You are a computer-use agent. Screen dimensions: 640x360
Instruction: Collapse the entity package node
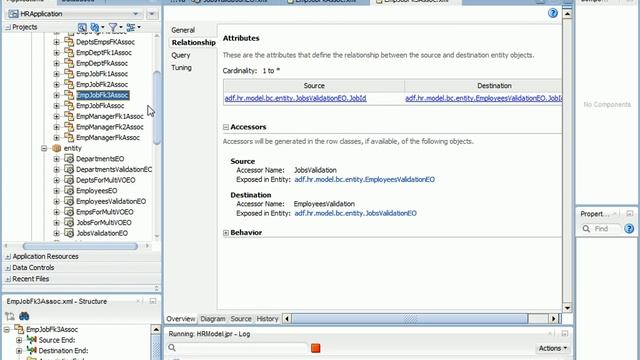tap(44, 148)
